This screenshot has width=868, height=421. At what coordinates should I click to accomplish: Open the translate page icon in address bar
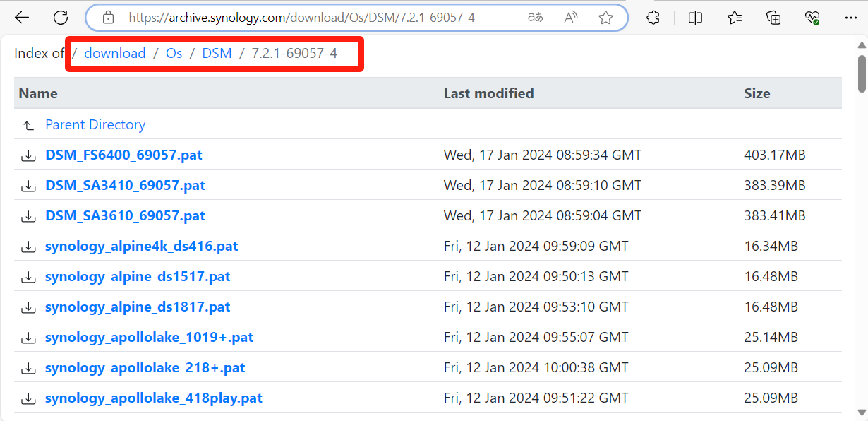[x=536, y=18]
